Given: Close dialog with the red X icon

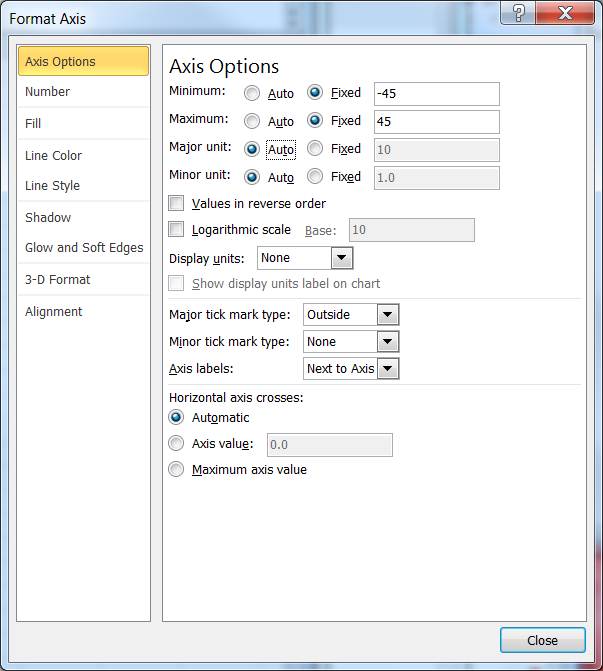Looking at the screenshot, I should click(565, 12).
